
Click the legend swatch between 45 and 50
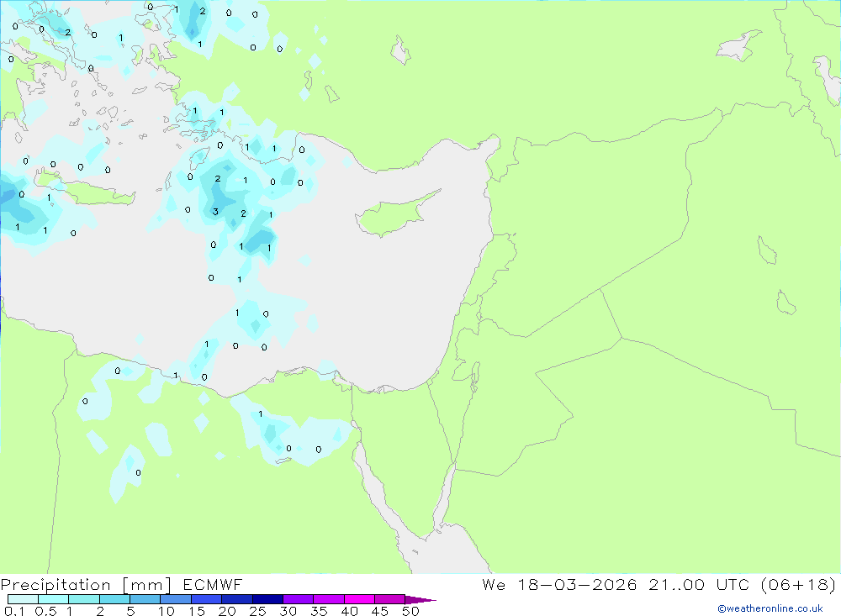click(390, 599)
